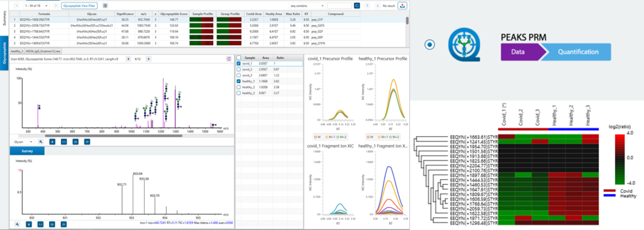This screenshot has height=230, width=644.
Task: Click the healthy_1 Precursor Profile chart title
Action: pos(383,58)
